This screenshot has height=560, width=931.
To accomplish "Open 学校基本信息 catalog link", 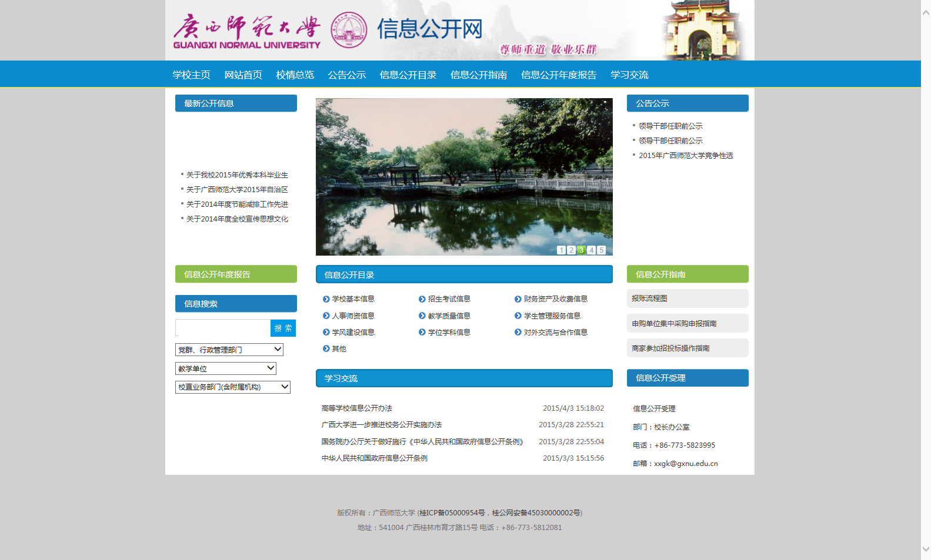I will (x=353, y=299).
